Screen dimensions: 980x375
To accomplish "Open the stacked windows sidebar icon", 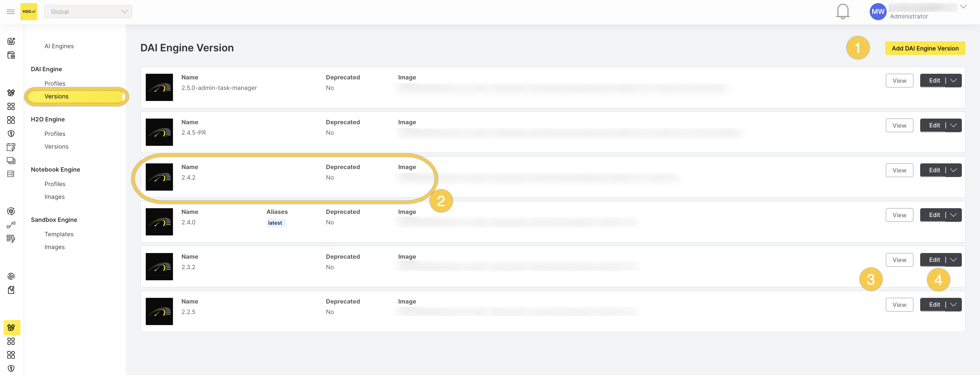I will 11,161.
